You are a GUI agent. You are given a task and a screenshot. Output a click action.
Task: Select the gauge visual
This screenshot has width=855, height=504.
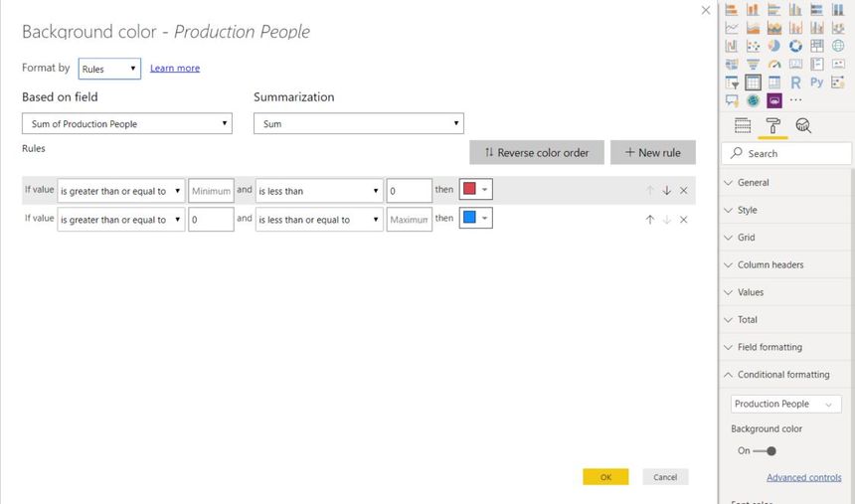(774, 65)
